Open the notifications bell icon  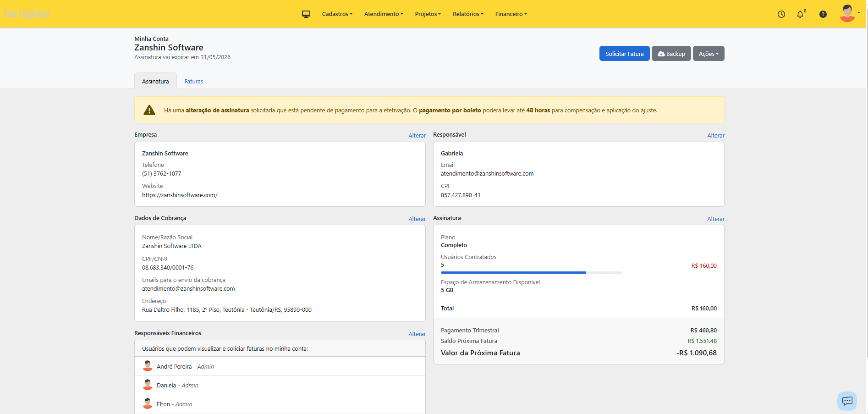pyautogui.click(x=800, y=14)
